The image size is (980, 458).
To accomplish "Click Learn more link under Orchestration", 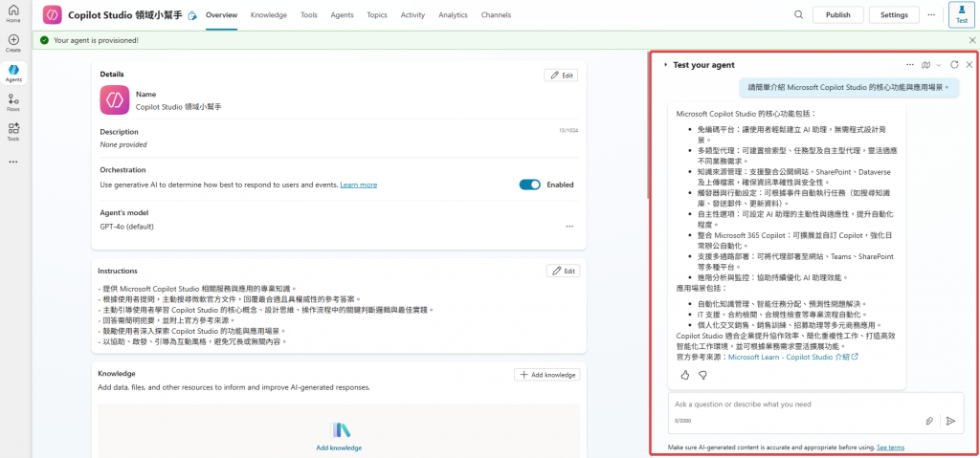I will (x=359, y=185).
